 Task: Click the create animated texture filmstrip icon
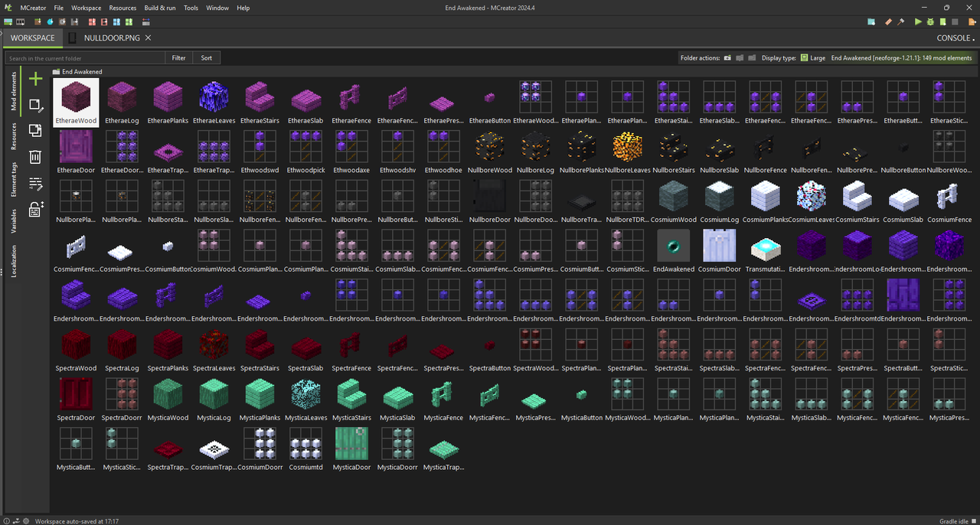pyautogui.click(x=21, y=21)
